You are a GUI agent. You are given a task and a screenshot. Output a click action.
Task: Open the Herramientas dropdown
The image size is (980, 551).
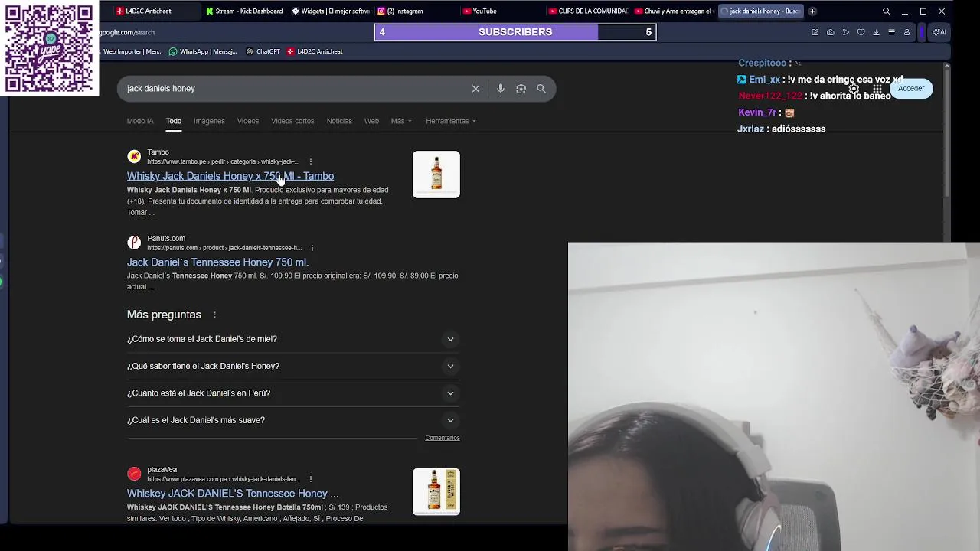pos(451,121)
